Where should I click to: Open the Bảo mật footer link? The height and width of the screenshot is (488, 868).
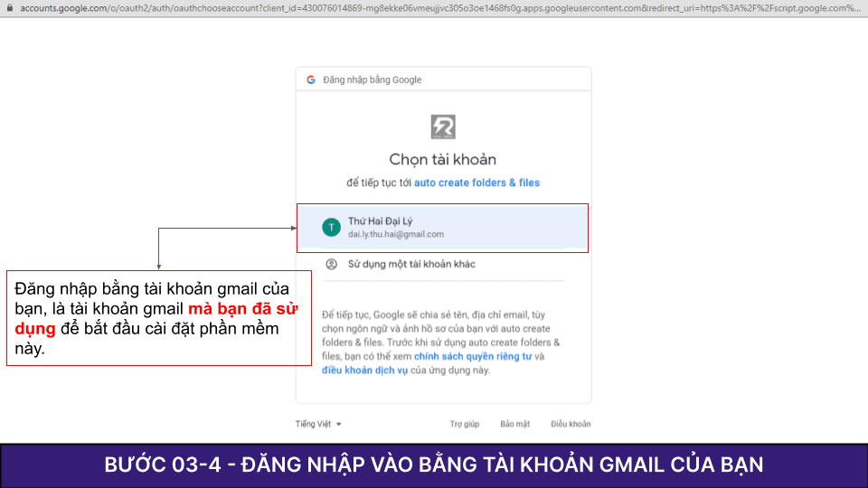tap(514, 424)
